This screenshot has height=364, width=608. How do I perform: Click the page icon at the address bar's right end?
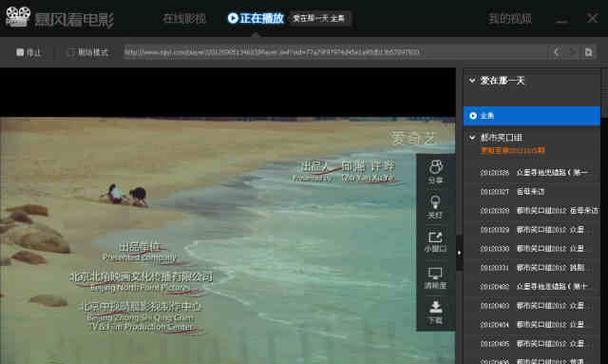pos(588,52)
